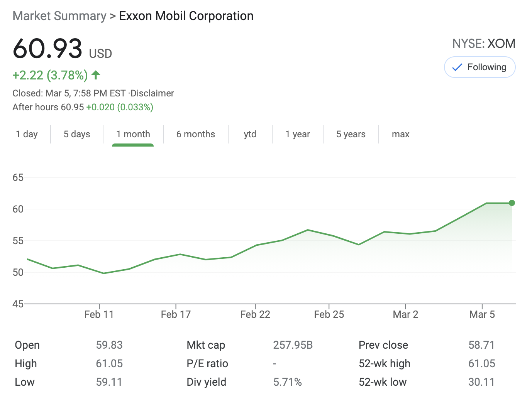Switch to the 6 months tab

pyautogui.click(x=196, y=134)
